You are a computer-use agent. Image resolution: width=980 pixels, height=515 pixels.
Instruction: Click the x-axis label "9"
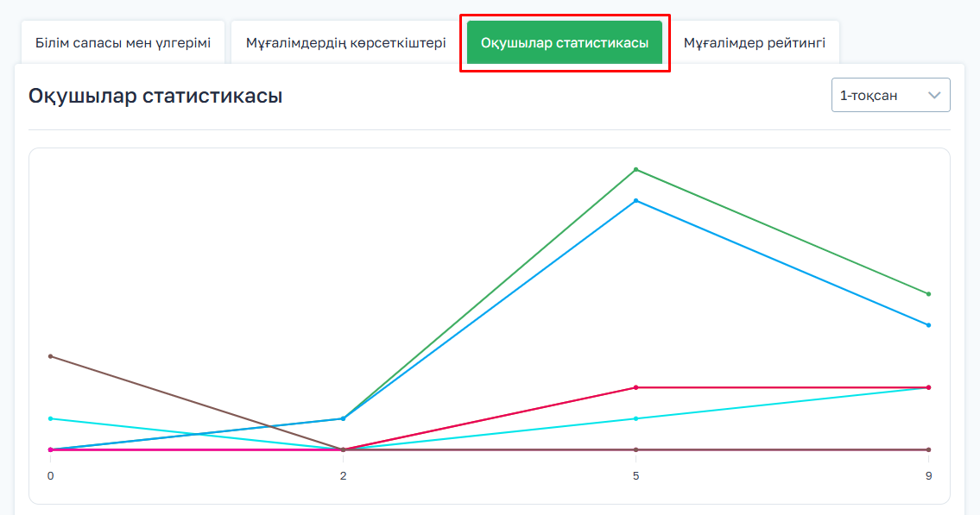pyautogui.click(x=929, y=476)
